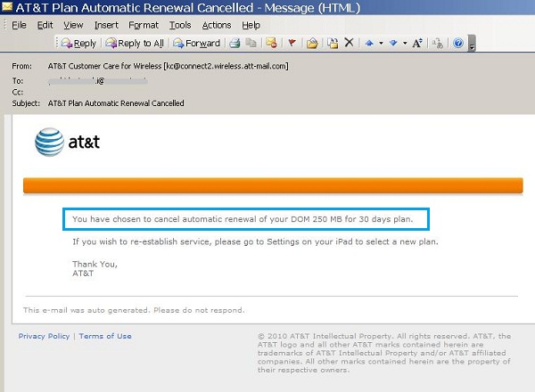Click the Reply button
This screenshot has height=392, width=535.
[78, 44]
